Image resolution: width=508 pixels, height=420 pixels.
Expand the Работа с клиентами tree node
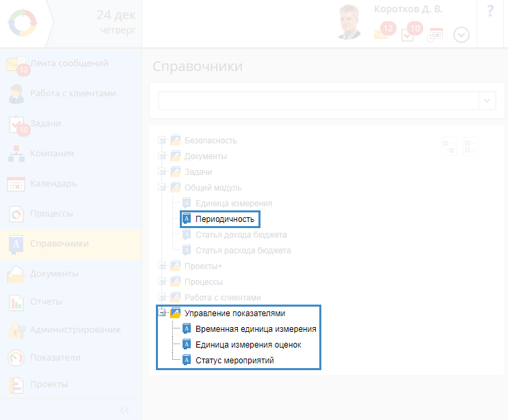point(161,297)
